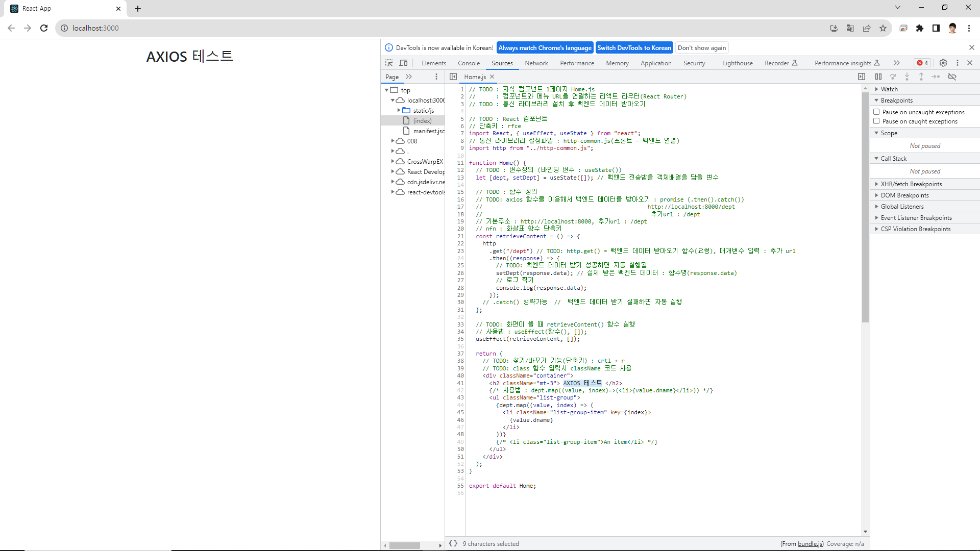Enable Pause on caught exceptions
Viewport: 980px width, 551px height.
(x=876, y=121)
